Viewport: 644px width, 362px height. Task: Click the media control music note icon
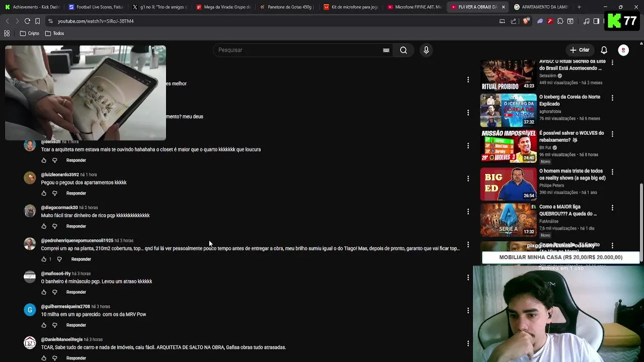click(586, 21)
